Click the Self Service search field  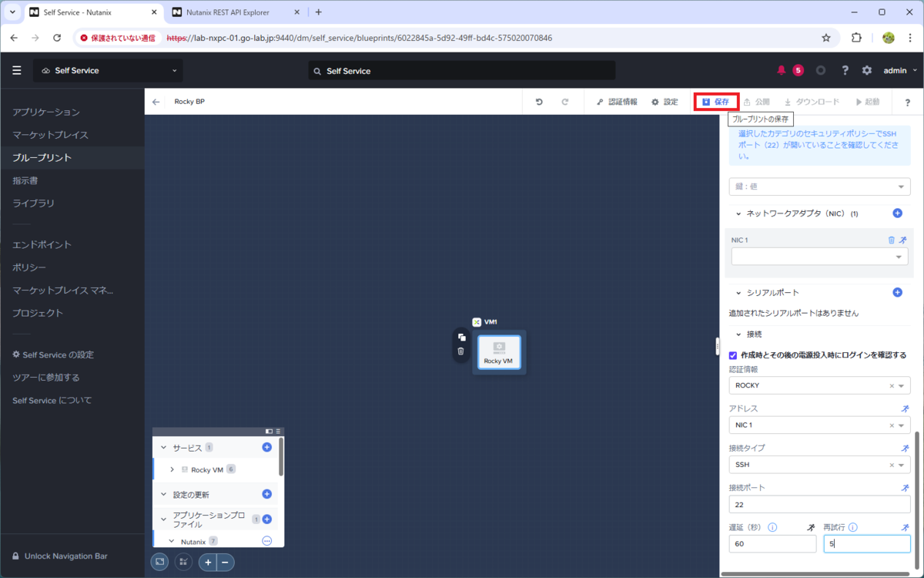pyautogui.click(x=462, y=70)
